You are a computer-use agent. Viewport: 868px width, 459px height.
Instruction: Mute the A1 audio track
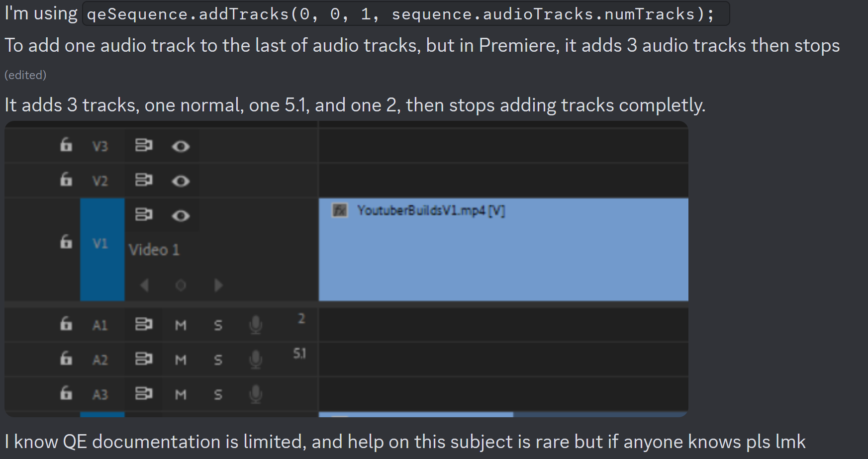[181, 325]
